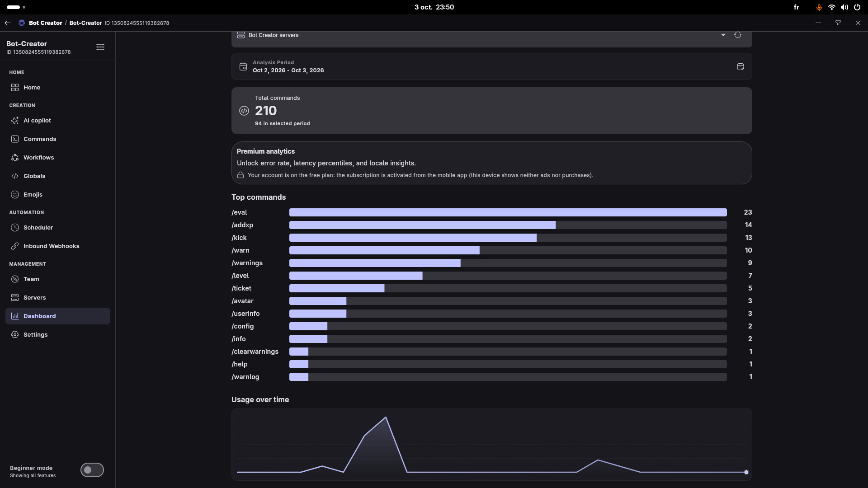Expand the Bot Creator servers dropdown
Viewport: 868px width, 488px height.
[723, 35]
